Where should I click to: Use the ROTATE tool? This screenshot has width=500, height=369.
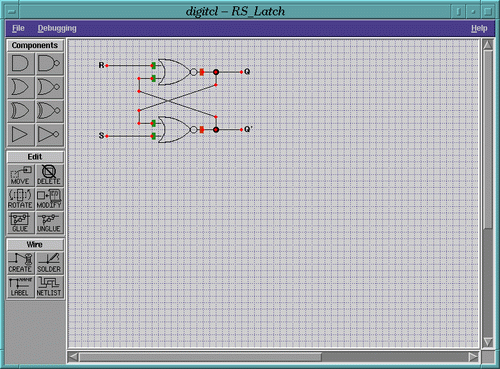(x=20, y=199)
